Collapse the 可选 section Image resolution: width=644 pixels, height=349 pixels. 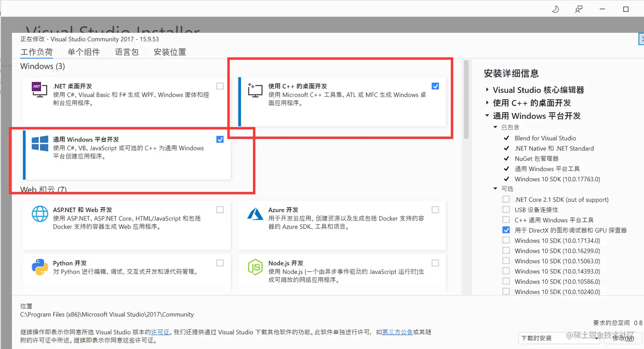pyautogui.click(x=495, y=189)
